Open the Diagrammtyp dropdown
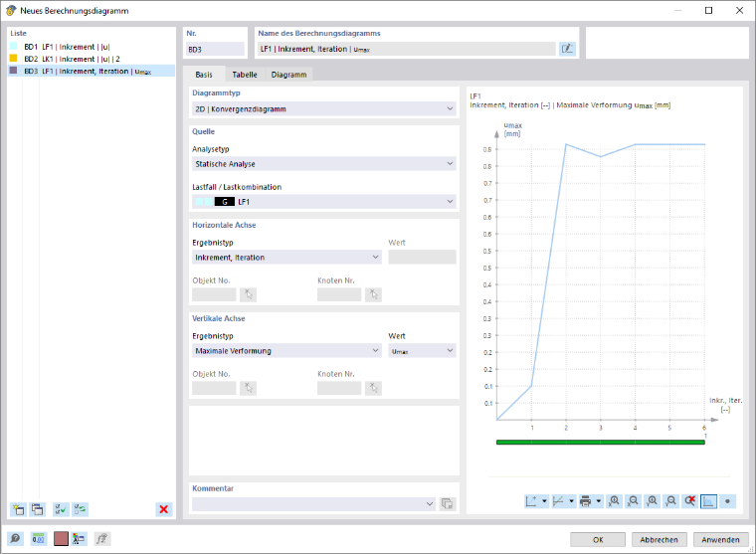This screenshot has height=554, width=756. pyautogui.click(x=324, y=109)
